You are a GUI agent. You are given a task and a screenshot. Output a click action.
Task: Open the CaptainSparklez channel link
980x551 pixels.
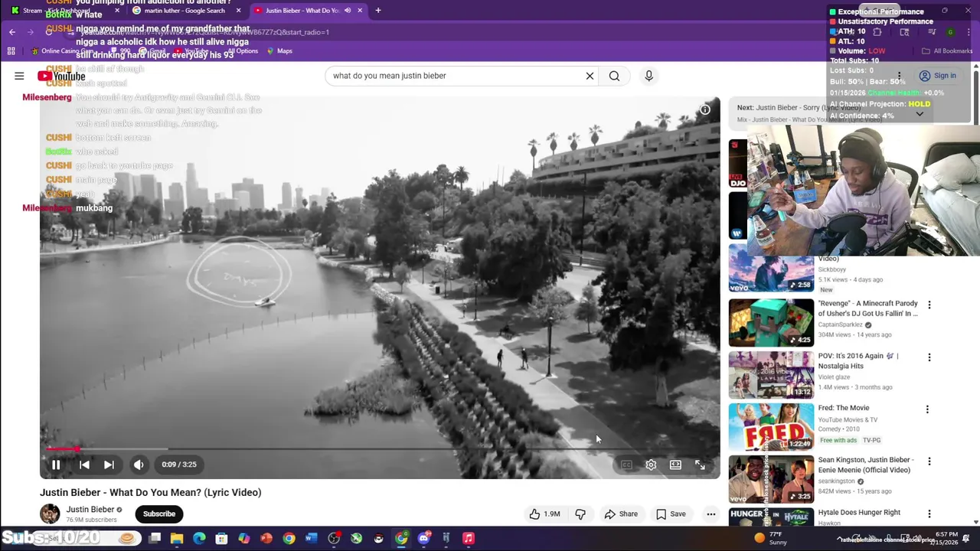click(840, 325)
